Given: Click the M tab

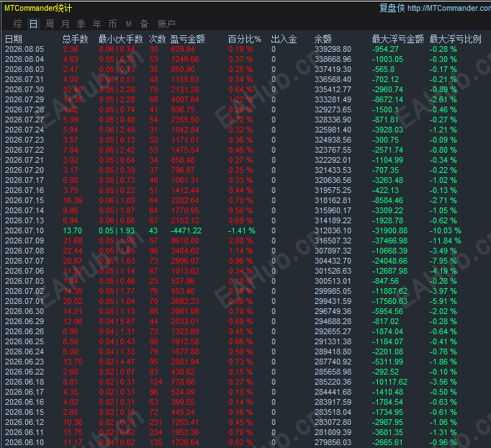Looking at the screenshot, I should tap(128, 24).
